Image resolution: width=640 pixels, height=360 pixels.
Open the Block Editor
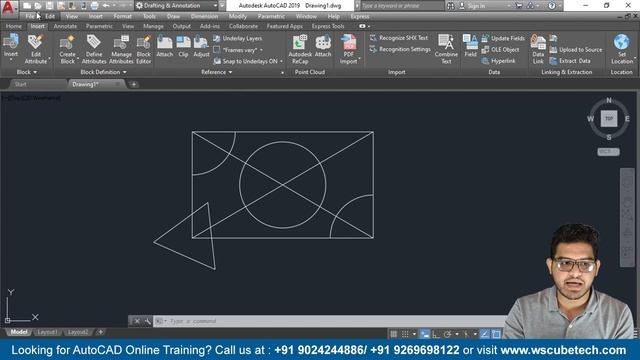(x=144, y=49)
